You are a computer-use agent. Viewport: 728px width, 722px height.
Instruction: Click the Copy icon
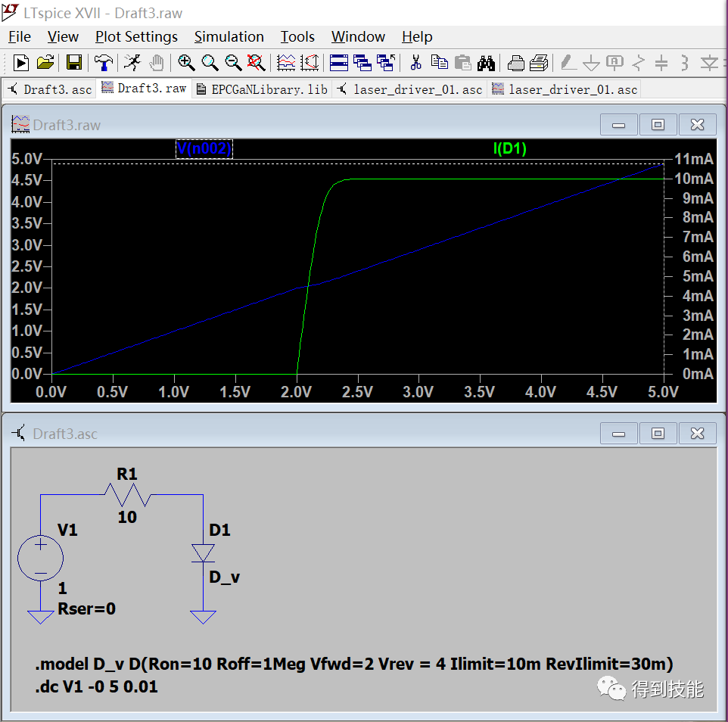(x=439, y=62)
